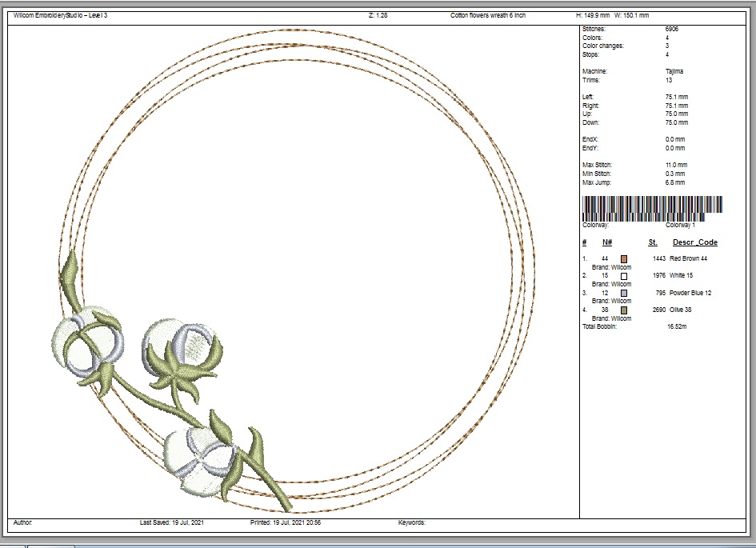Select the White 15 thread swatch

[x=624, y=276]
